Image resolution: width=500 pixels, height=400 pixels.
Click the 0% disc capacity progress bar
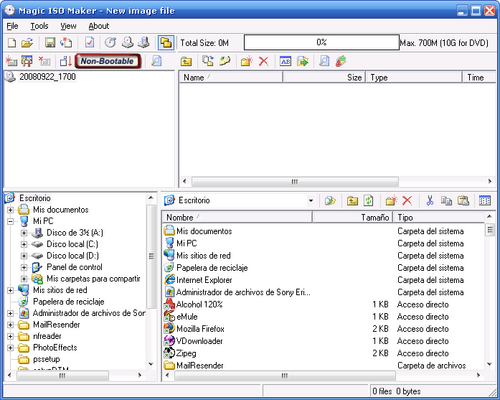pos(322,42)
